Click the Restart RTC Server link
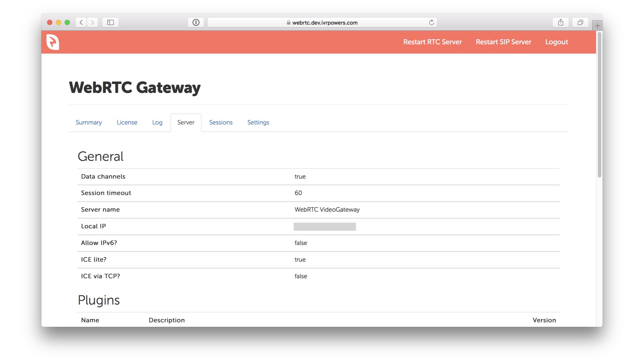Viewport: 644px width, 362px height. click(432, 42)
